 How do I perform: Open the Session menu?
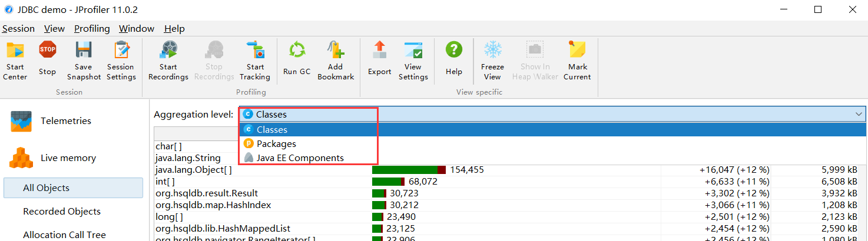pos(18,28)
